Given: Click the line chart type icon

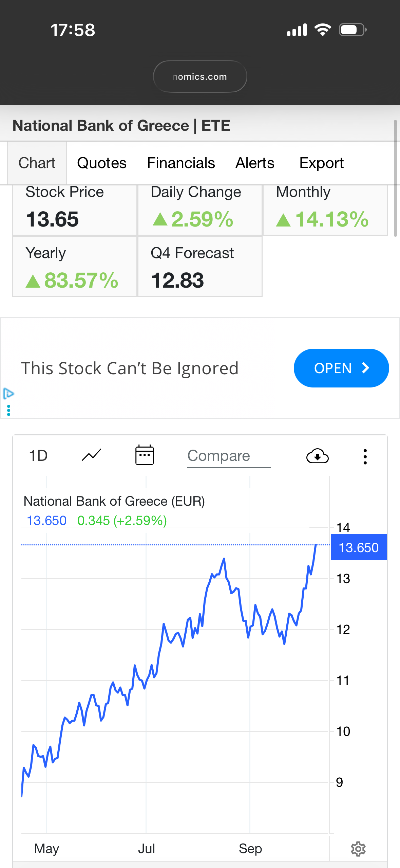Looking at the screenshot, I should coord(92,455).
